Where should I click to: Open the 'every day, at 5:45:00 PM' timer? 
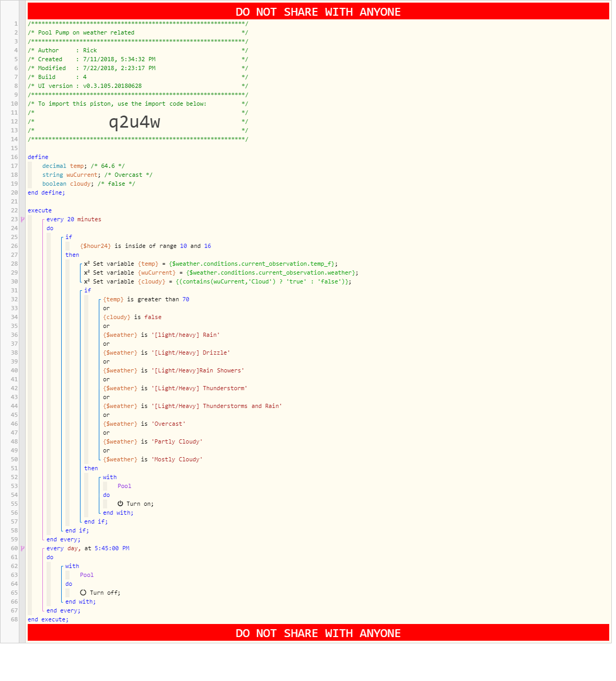[88, 548]
